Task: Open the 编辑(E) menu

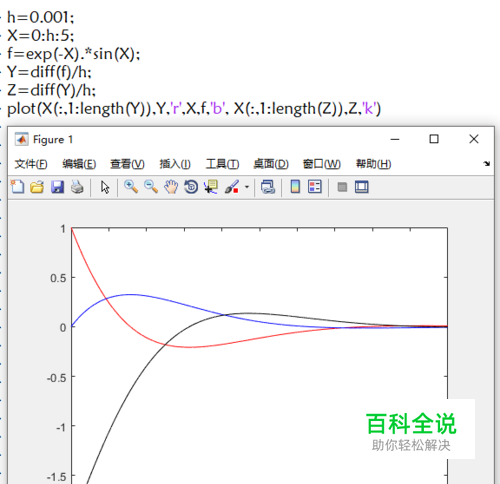Action: click(79, 164)
